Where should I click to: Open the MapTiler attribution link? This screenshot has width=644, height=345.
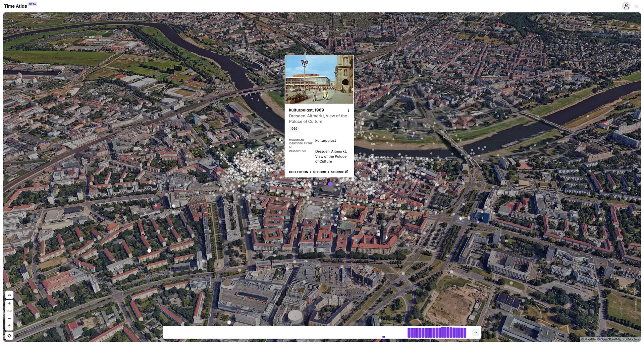point(589,339)
